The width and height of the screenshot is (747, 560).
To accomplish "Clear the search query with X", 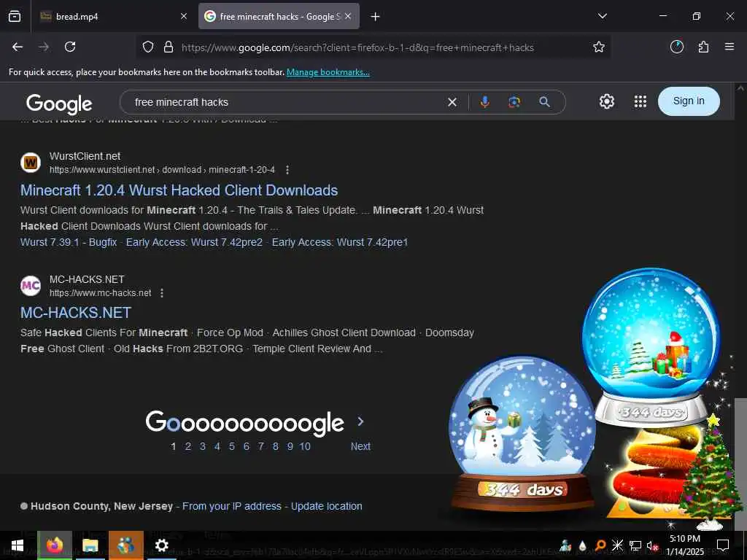I will pos(452,102).
